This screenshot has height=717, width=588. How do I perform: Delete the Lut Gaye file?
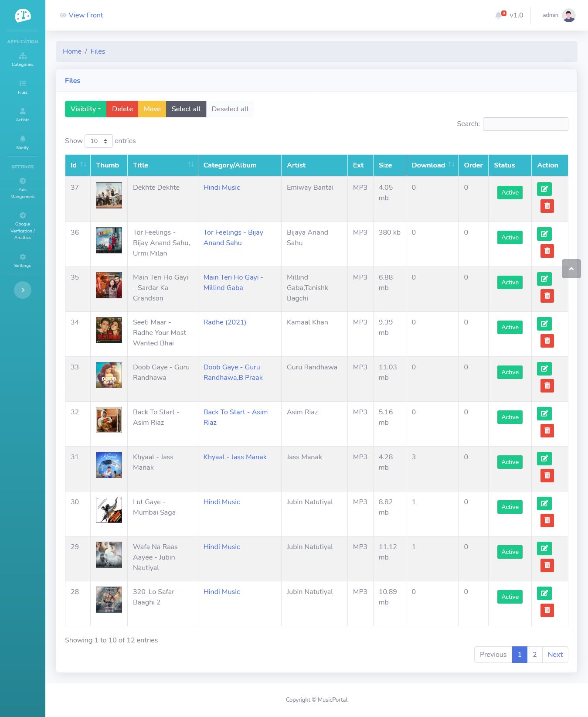pyautogui.click(x=547, y=520)
